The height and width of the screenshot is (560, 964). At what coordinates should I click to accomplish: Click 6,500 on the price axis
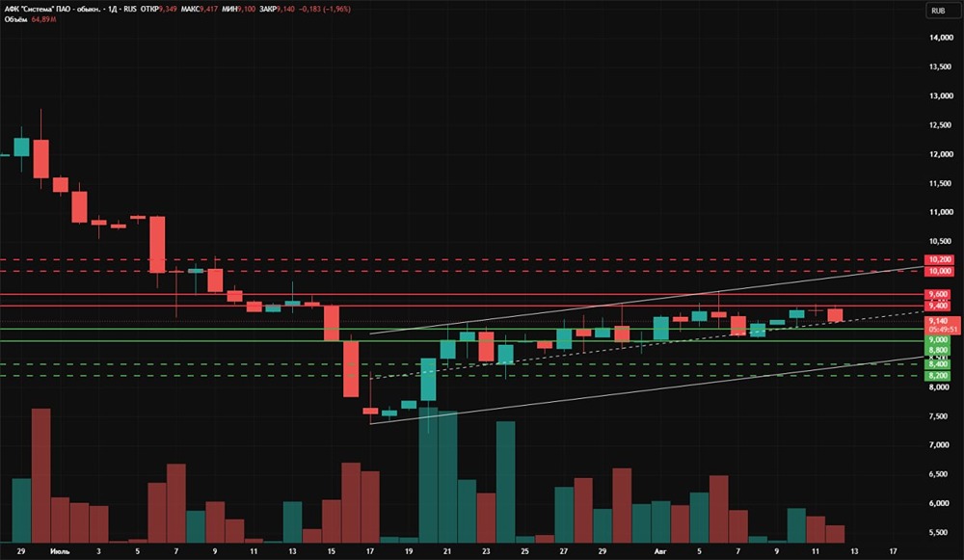click(938, 474)
